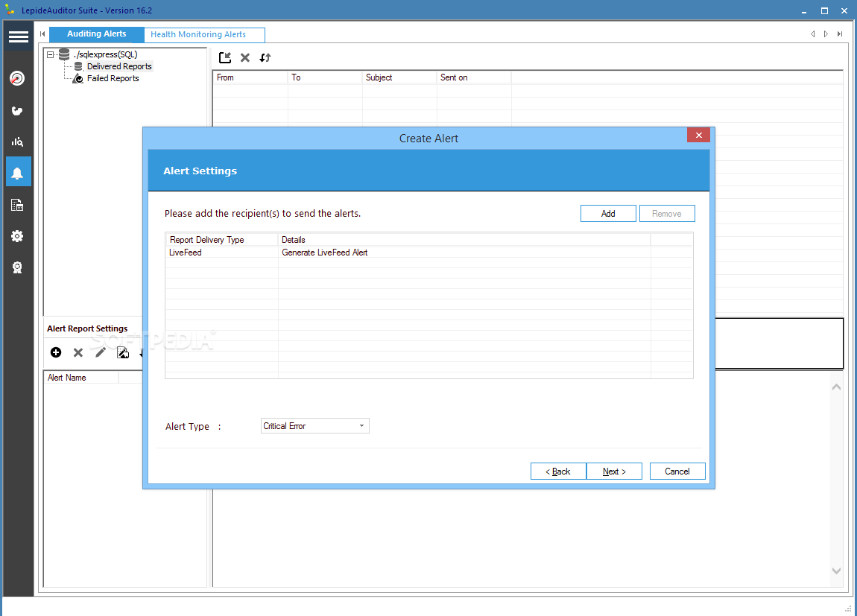Click the Remove recipient button
857x616 pixels.
(x=667, y=214)
